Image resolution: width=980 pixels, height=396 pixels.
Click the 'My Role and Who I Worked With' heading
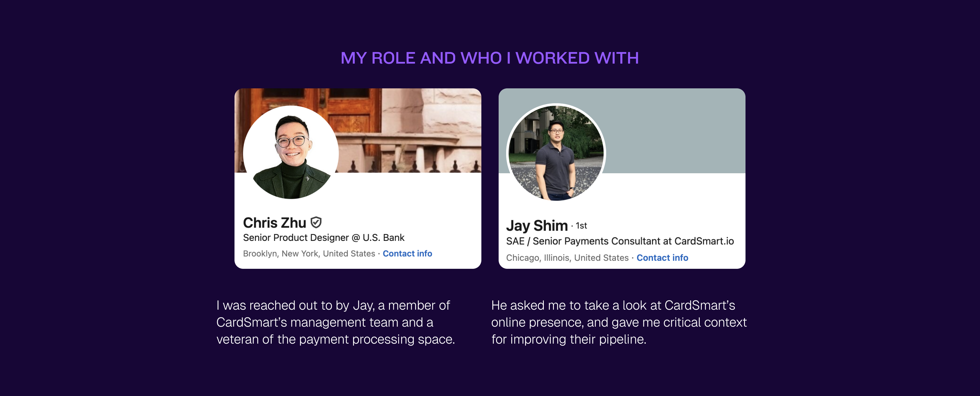(x=490, y=58)
